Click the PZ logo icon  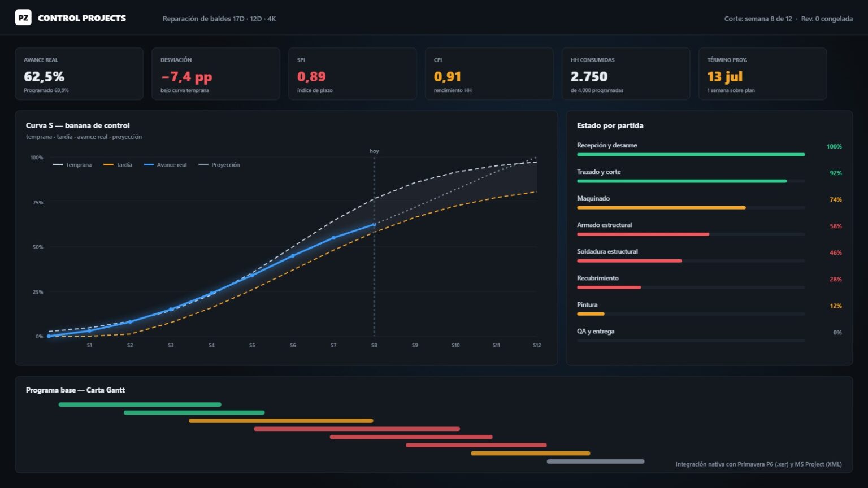(23, 18)
